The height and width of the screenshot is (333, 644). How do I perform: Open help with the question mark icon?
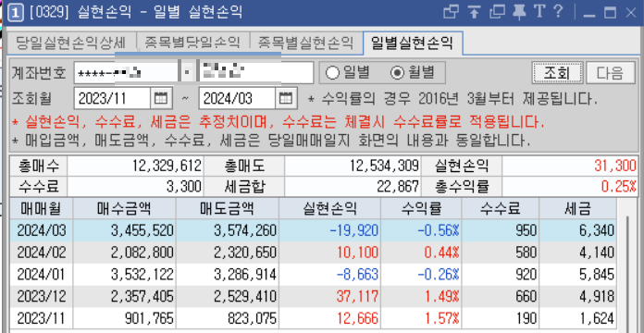(x=558, y=12)
